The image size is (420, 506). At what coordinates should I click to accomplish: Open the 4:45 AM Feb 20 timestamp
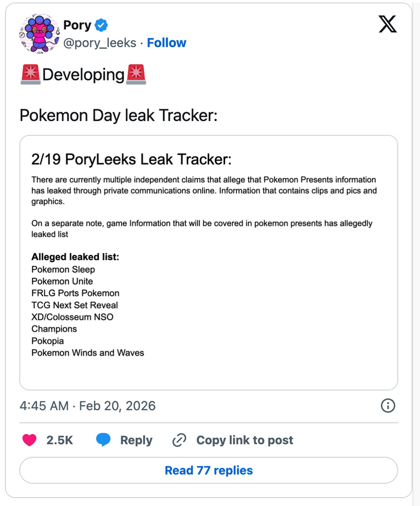(87, 406)
